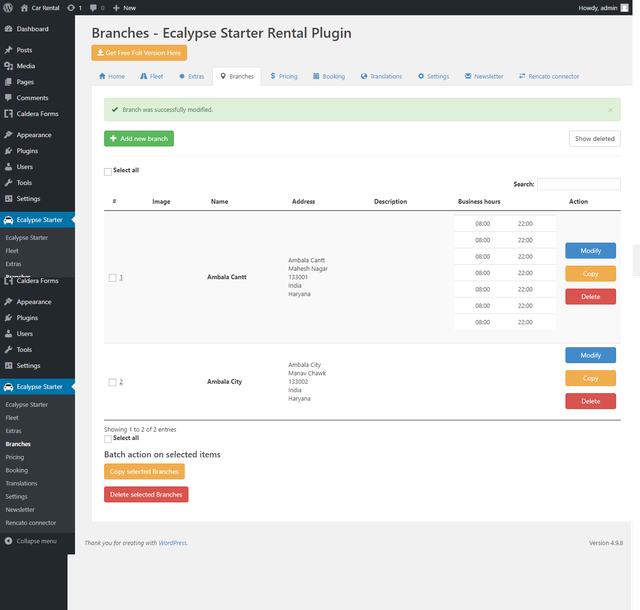Open the WordPress link in footer
The image size is (640, 610).
(173, 543)
